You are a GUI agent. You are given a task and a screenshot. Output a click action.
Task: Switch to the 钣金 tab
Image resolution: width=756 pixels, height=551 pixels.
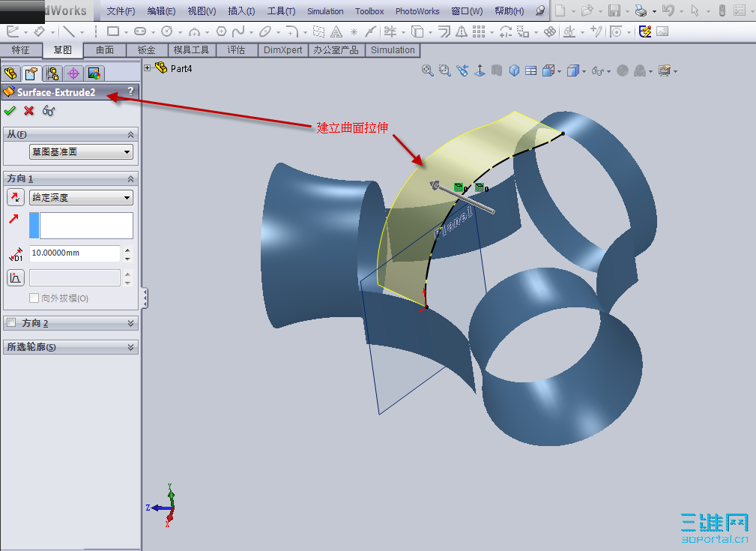click(147, 50)
